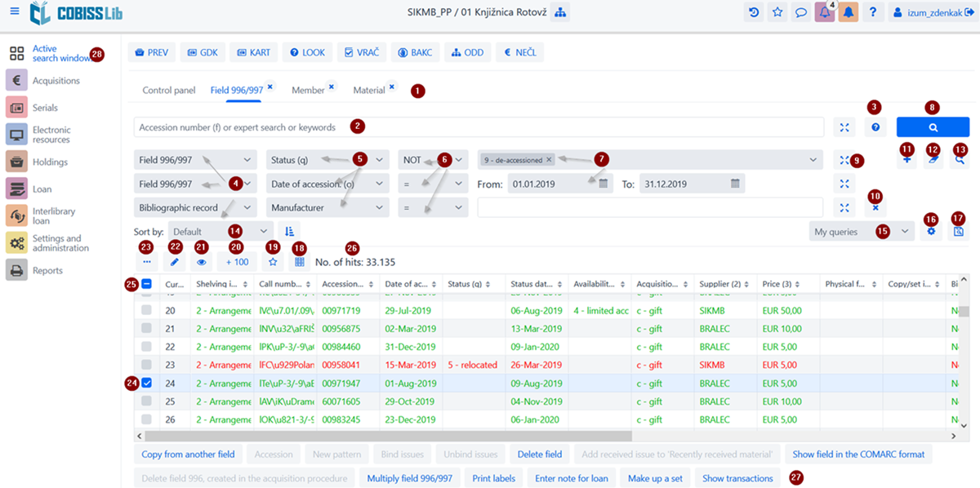Click the blue magnifier search button
980x488 pixels.
933,127
